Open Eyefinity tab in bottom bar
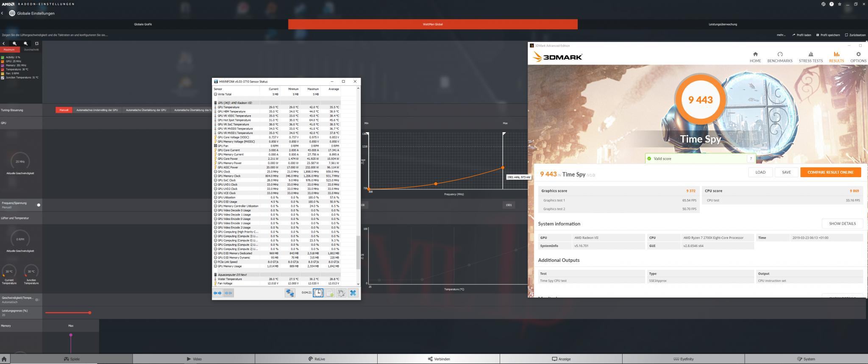Image resolution: width=868 pixels, height=364 pixels. point(684,359)
